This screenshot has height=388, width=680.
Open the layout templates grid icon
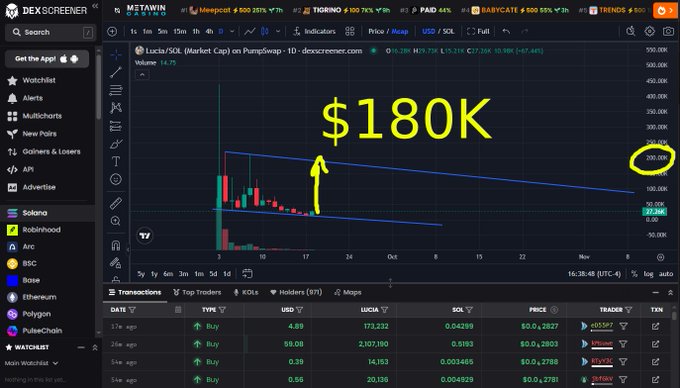350,31
